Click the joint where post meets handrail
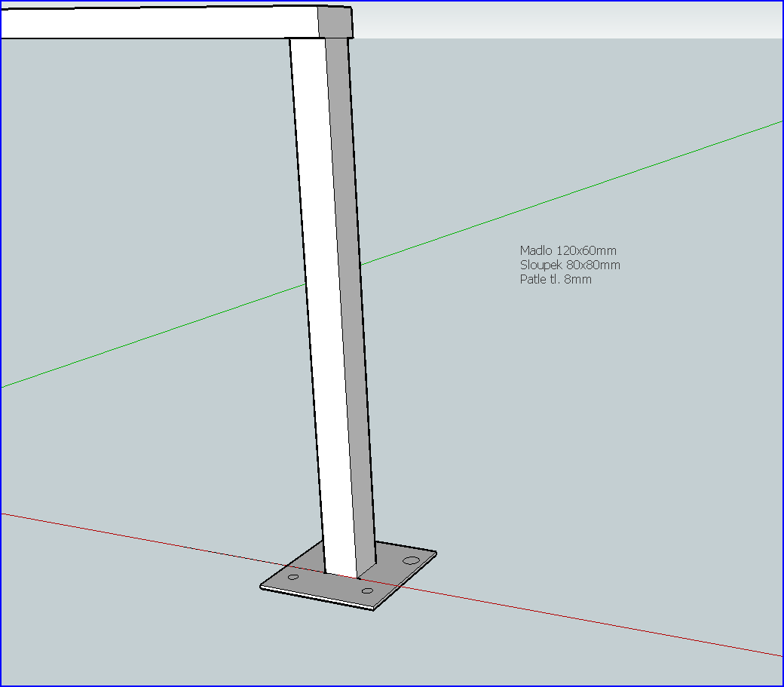 point(320,39)
